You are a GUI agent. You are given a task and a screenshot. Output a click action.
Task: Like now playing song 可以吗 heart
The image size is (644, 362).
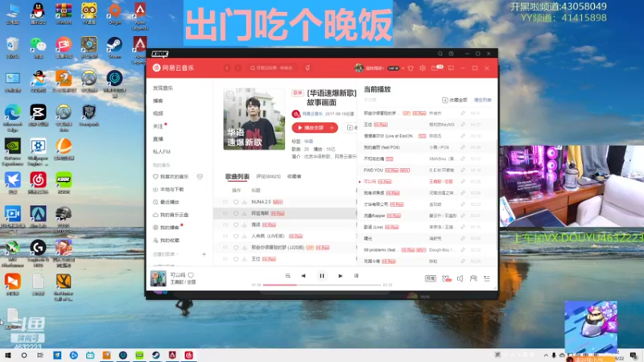(x=191, y=275)
